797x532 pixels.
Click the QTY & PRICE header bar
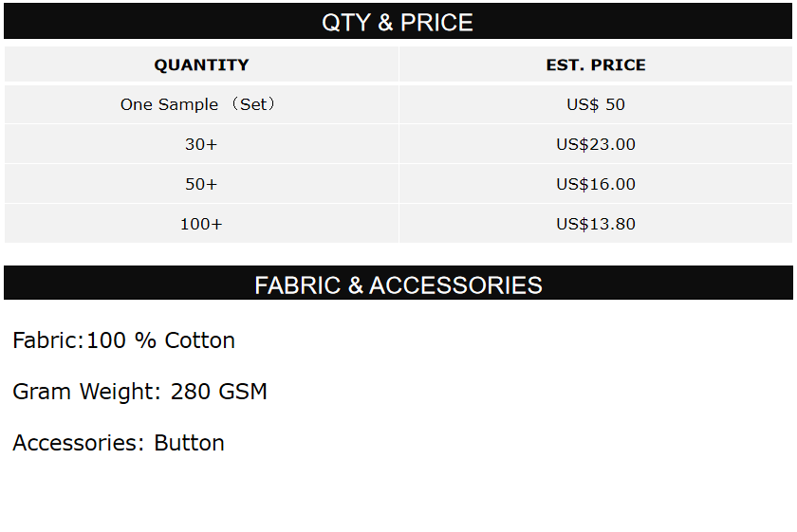(x=398, y=22)
